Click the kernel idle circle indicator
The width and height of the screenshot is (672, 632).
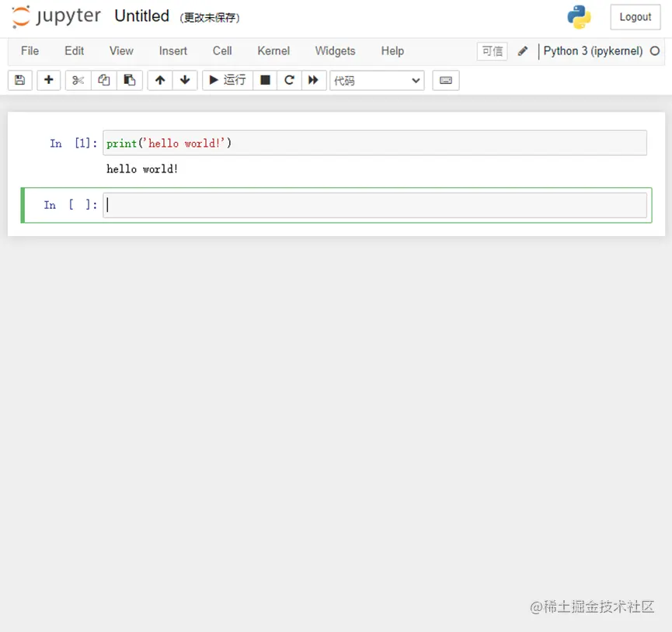[x=654, y=51]
